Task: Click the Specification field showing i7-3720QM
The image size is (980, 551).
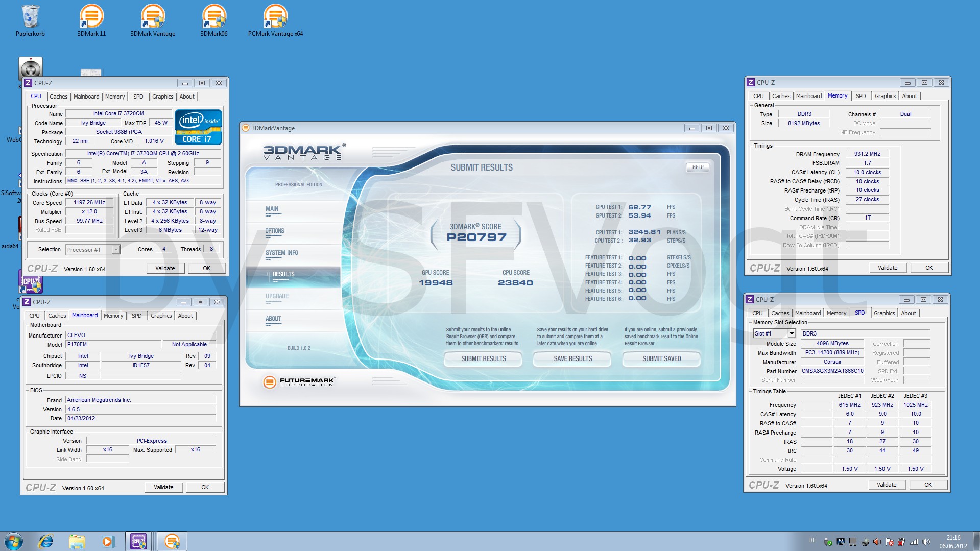Action: tap(143, 153)
